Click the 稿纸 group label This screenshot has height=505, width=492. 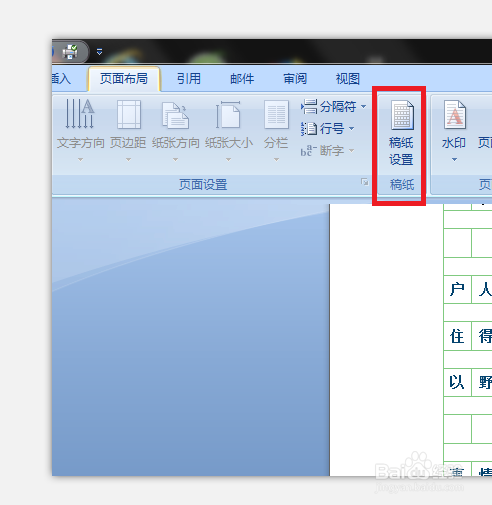pyautogui.click(x=402, y=184)
